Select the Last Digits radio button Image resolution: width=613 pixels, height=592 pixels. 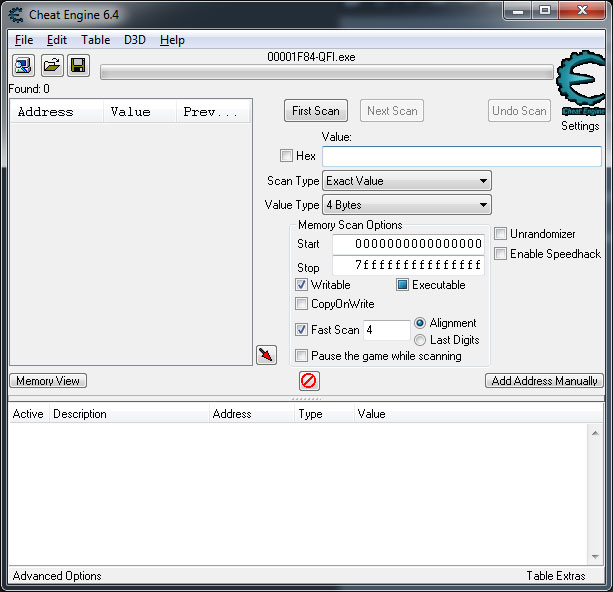coord(420,340)
